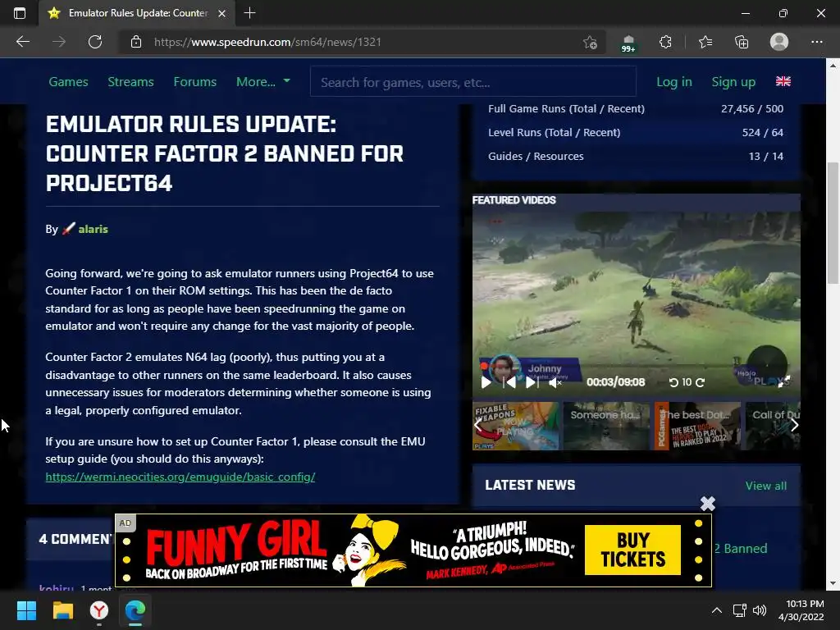The width and height of the screenshot is (840, 630).
Task: Open the Forums page
Action: 195,82
